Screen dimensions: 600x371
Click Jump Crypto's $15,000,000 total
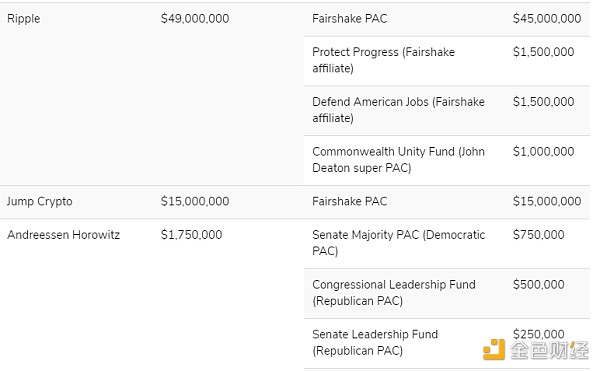coord(195,201)
